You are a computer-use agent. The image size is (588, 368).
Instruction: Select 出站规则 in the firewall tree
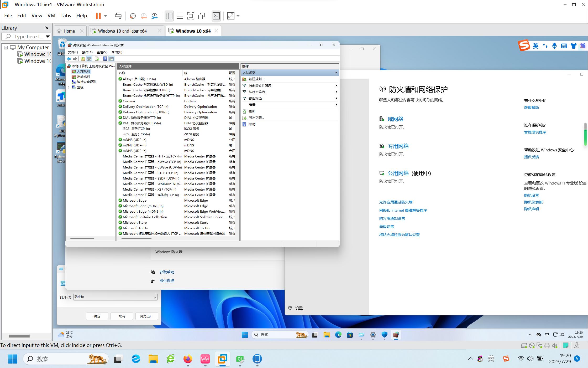point(83,77)
